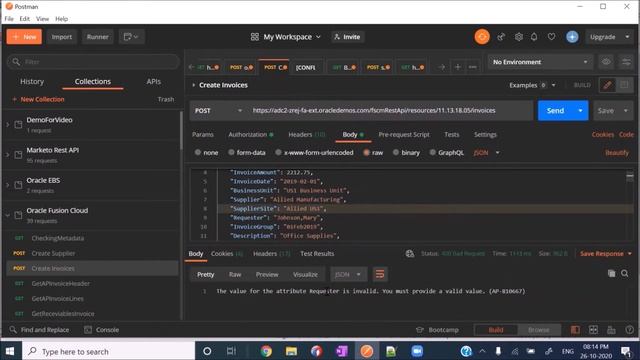This screenshot has width=640, height=360.
Task: Open the capture requests satellite icon
Action: (501, 37)
